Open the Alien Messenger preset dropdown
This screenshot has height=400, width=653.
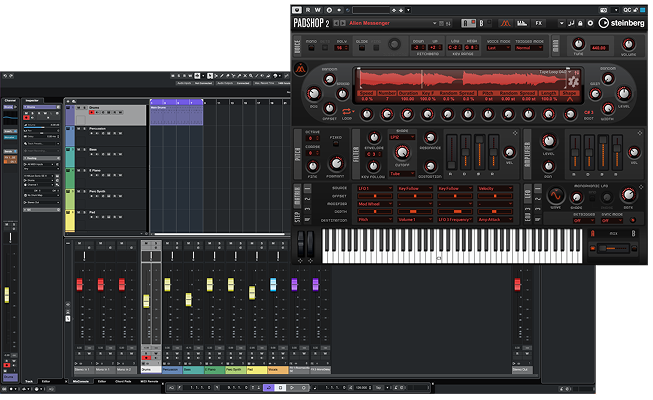434,23
